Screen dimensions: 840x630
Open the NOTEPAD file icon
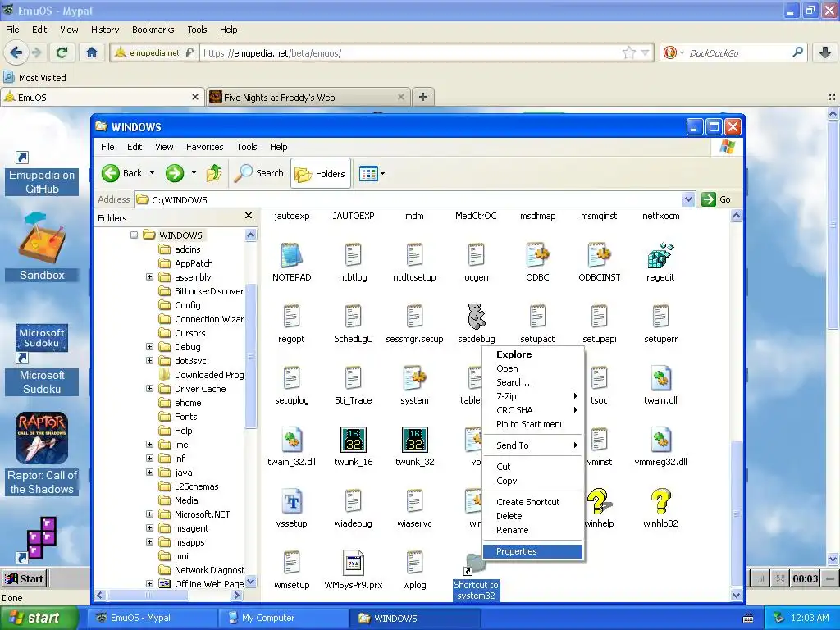click(291, 255)
